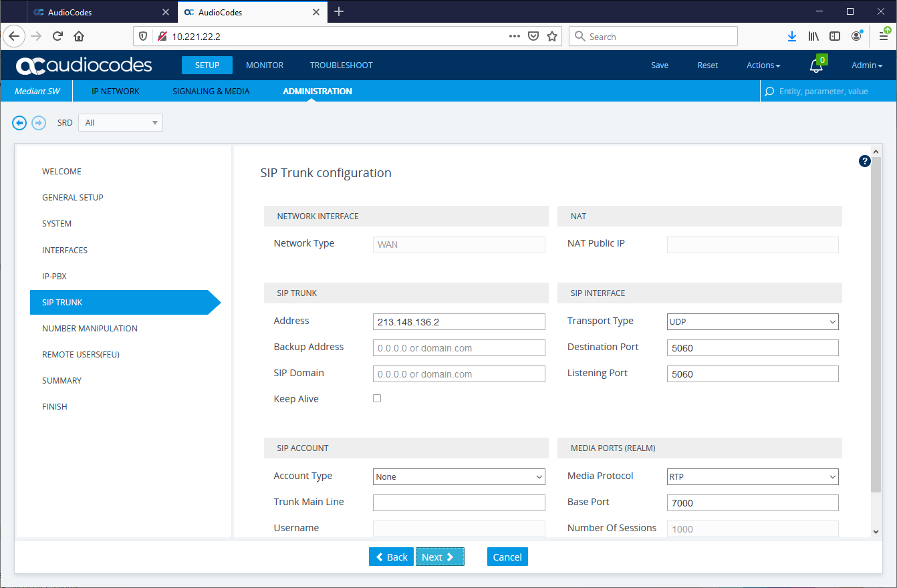Click the AudioCodes logo
Screen dimensions: 897x588
(84, 65)
